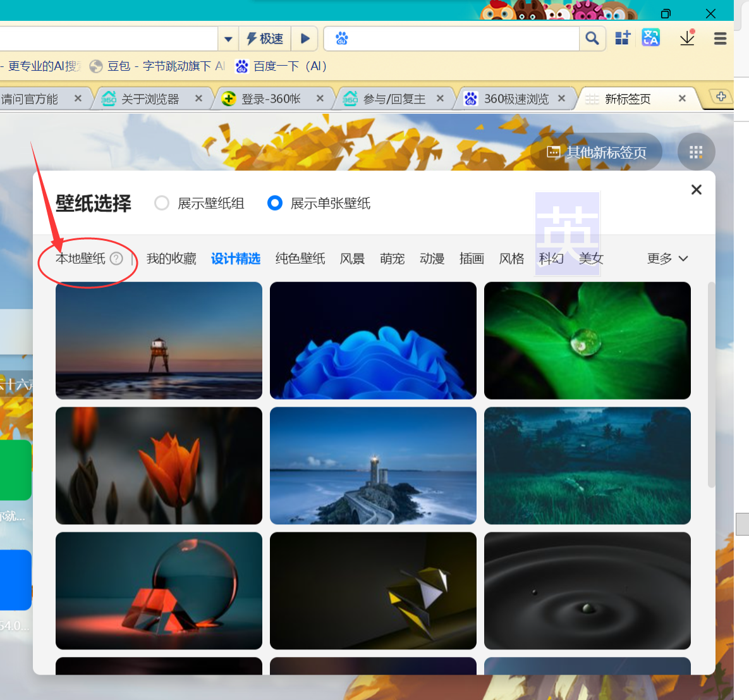Click the play arrow next to 极速
Image resolution: width=749 pixels, height=700 pixels.
click(x=305, y=38)
